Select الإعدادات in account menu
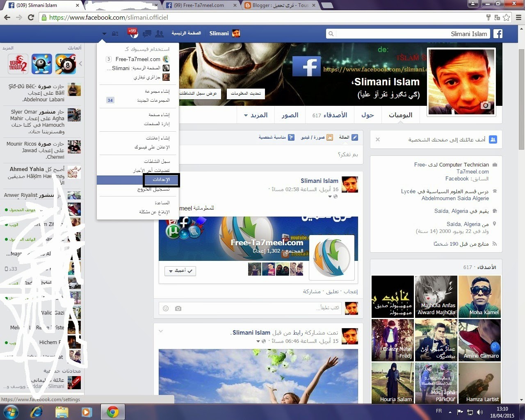The height and width of the screenshot is (420, 525). 138,180
